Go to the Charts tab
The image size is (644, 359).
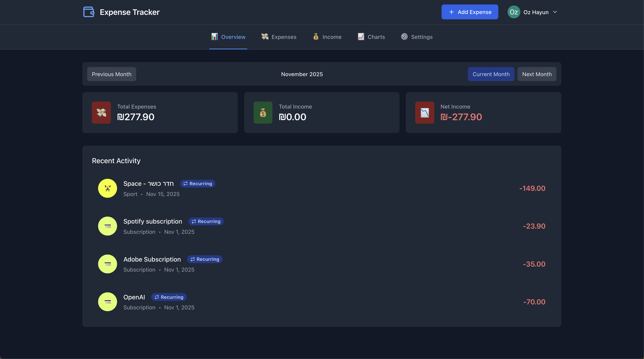pyautogui.click(x=371, y=37)
